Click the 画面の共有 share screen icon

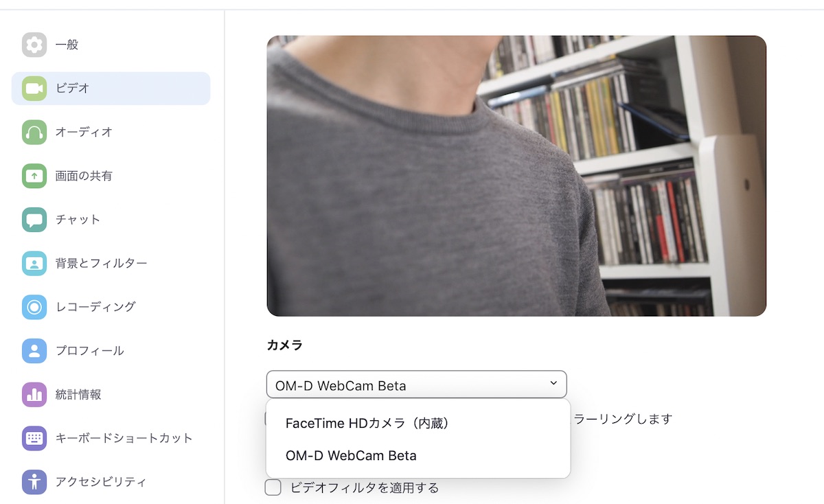pos(34,176)
